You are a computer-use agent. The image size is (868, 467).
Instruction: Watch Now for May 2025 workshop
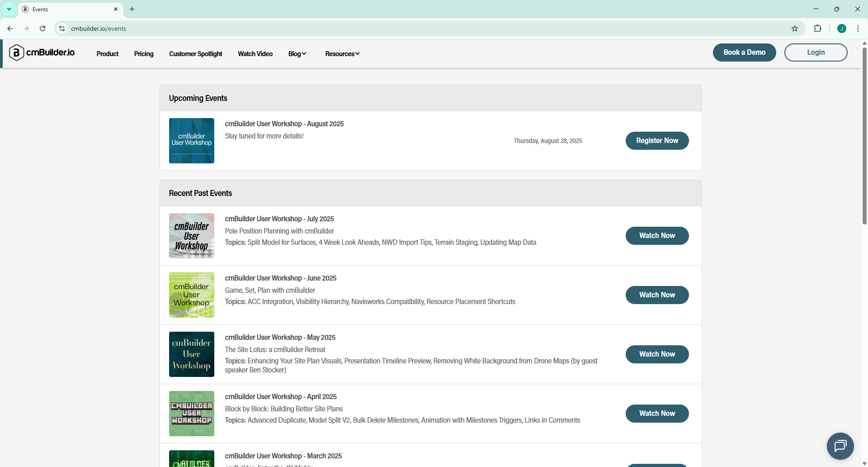click(657, 354)
